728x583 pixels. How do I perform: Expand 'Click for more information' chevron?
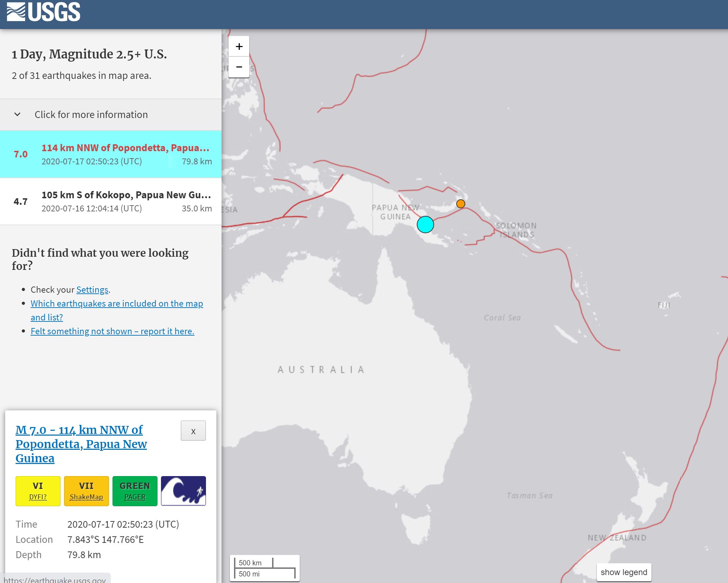pos(17,115)
